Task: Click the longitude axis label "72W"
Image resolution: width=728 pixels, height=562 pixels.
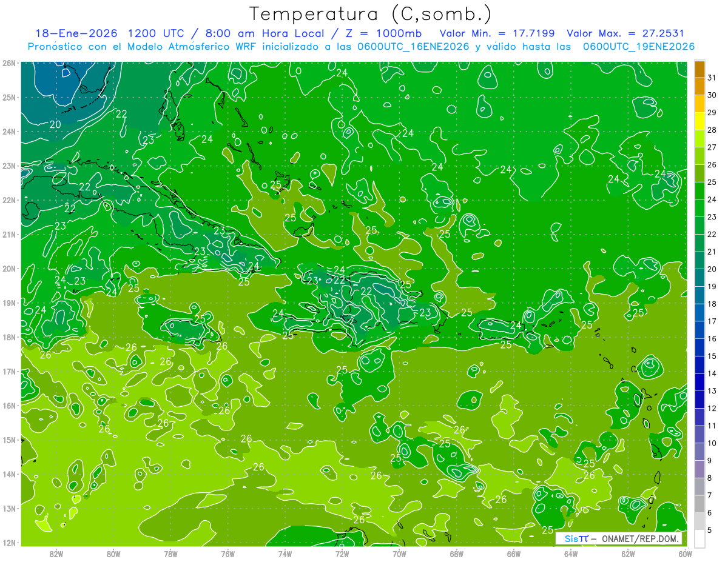Action: click(x=342, y=554)
